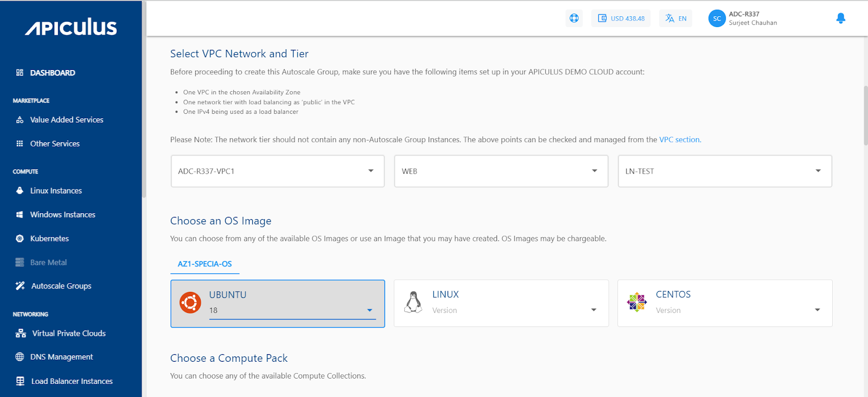Click the Dashboard grid icon
Image resolution: width=868 pixels, height=397 pixels.
(20, 73)
